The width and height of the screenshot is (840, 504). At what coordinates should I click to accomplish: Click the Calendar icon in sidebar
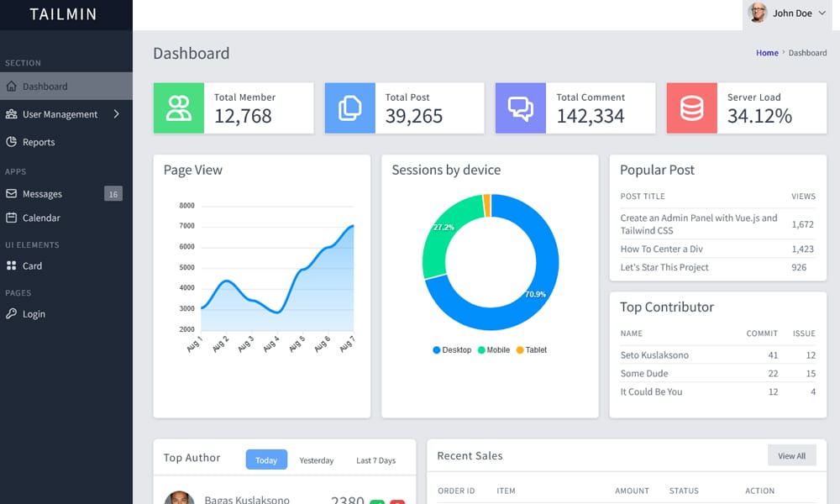[x=12, y=218]
